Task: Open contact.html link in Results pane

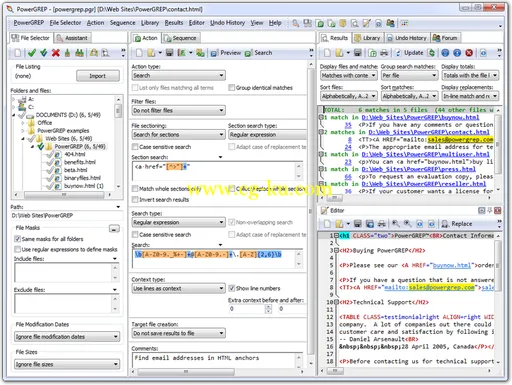Action: coord(429,132)
